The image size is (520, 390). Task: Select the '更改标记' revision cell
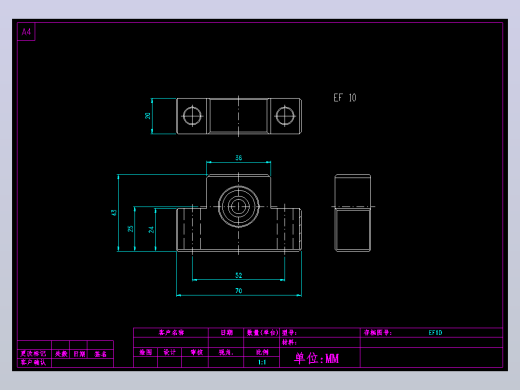pos(33,354)
